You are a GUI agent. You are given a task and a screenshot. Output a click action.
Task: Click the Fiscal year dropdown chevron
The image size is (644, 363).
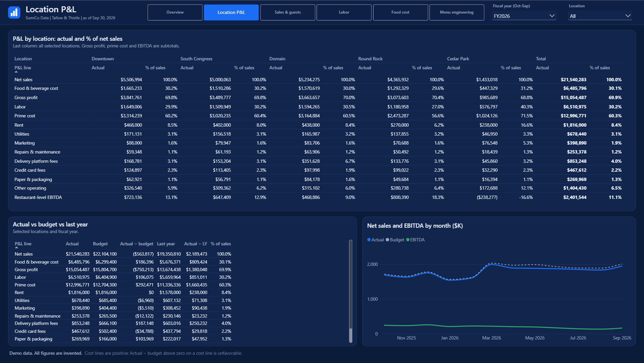[x=552, y=16]
